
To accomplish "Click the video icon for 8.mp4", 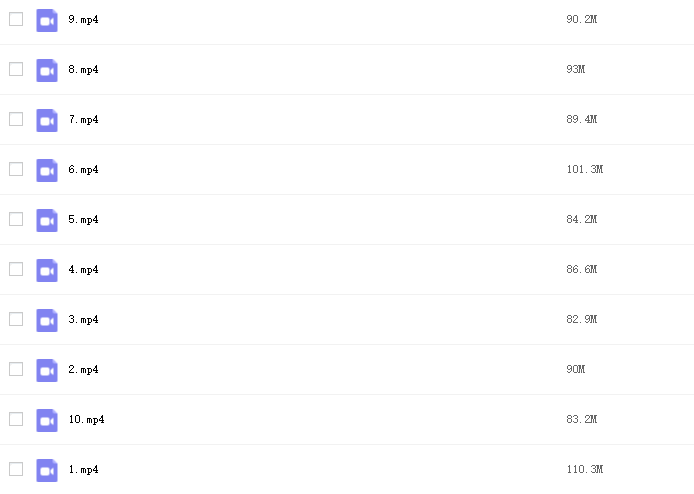I will [x=47, y=70].
